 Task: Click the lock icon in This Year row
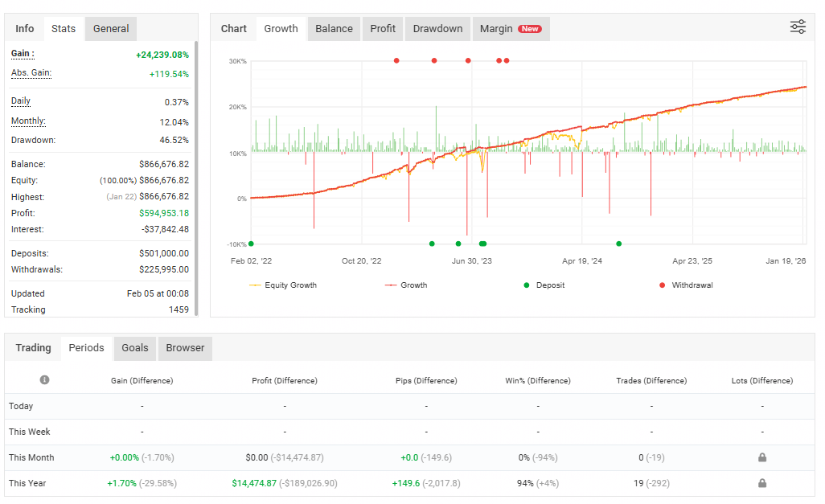coord(761,483)
